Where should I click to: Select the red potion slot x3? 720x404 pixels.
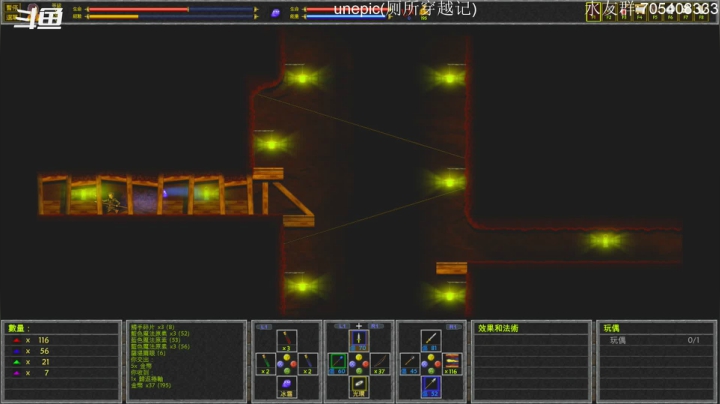point(287,341)
